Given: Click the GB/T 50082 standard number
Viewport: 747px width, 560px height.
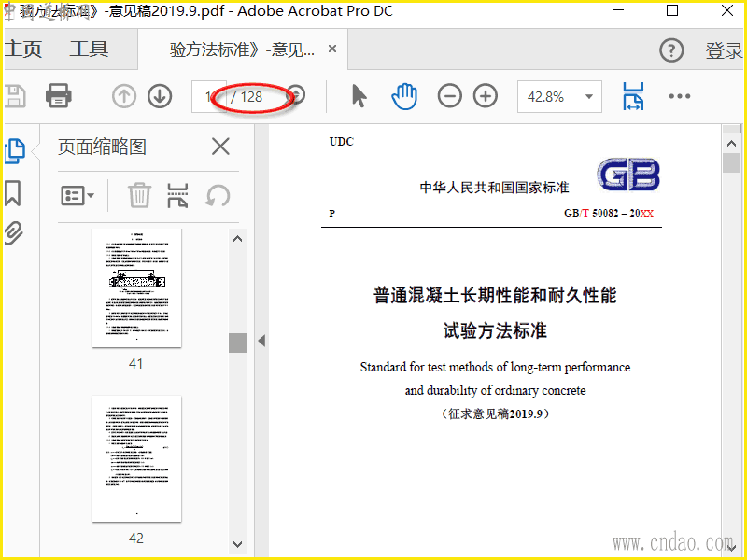Looking at the screenshot, I should click(609, 213).
